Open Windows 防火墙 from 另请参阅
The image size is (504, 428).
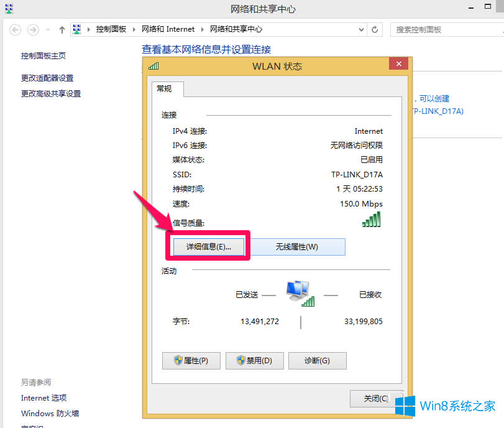click(49, 413)
